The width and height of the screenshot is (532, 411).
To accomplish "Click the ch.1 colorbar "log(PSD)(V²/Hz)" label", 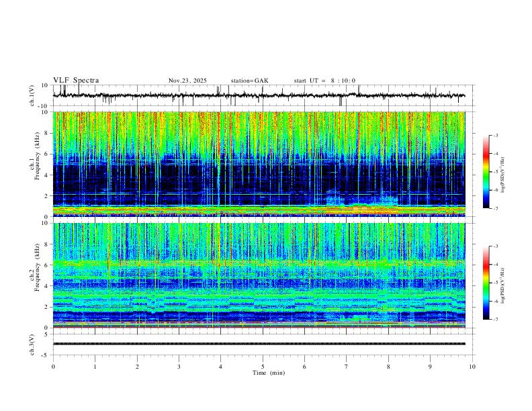I will click(503, 175).
